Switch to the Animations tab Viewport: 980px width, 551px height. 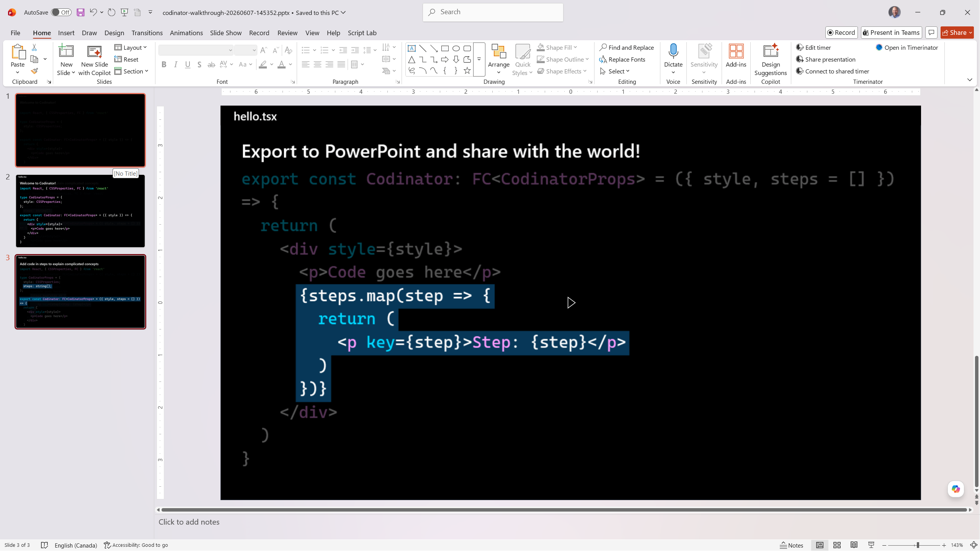tap(186, 33)
